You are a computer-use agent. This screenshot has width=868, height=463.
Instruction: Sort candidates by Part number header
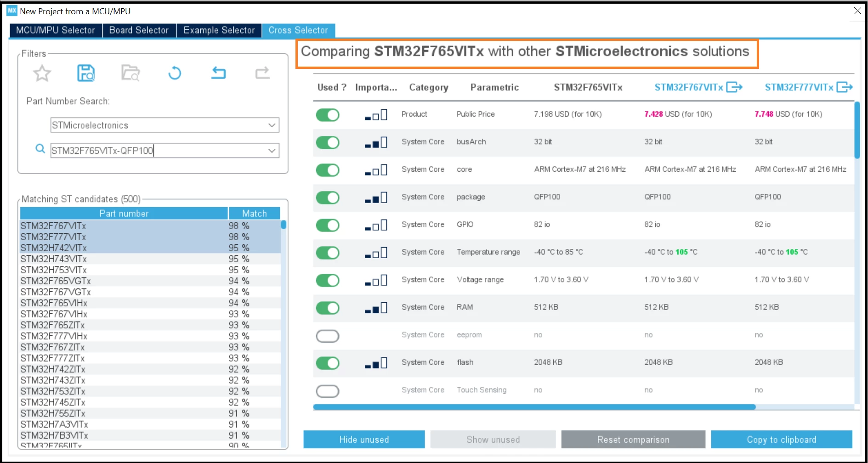click(124, 213)
